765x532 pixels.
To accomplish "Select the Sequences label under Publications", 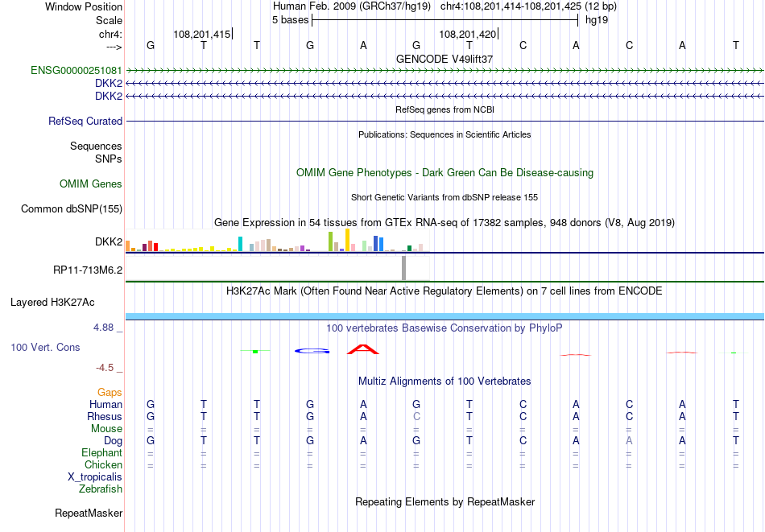I will 96,146.
